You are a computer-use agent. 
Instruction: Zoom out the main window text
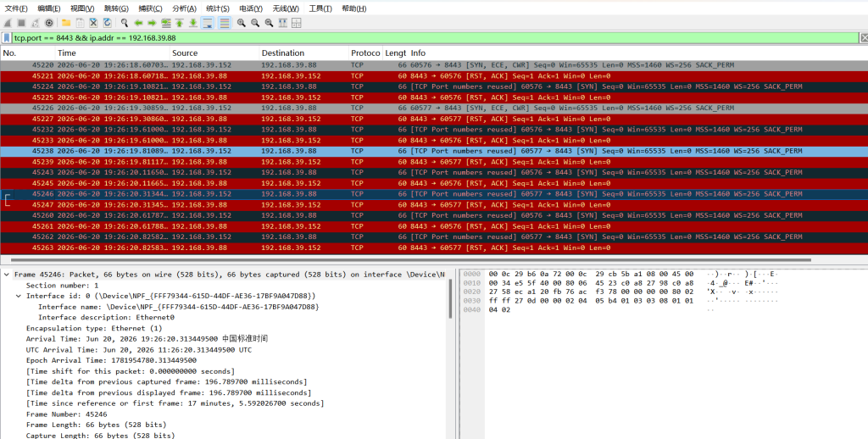(255, 23)
